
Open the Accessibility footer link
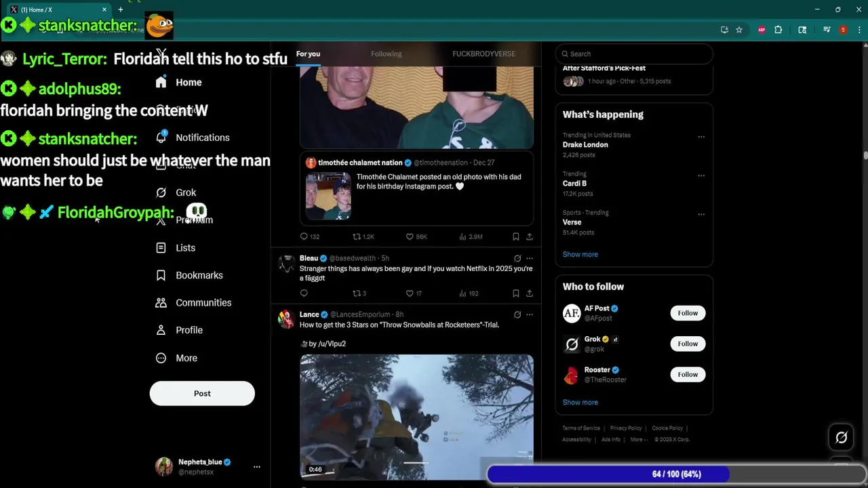577,439
